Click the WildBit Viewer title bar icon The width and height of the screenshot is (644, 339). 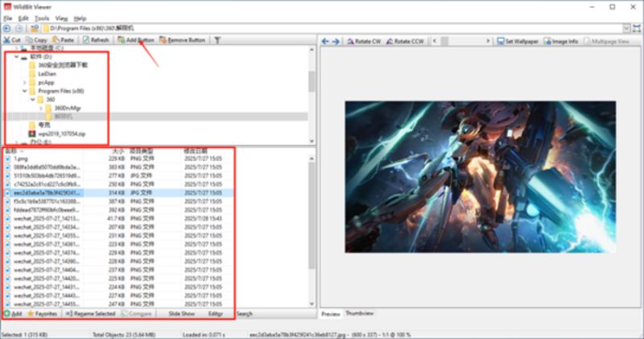point(7,6)
